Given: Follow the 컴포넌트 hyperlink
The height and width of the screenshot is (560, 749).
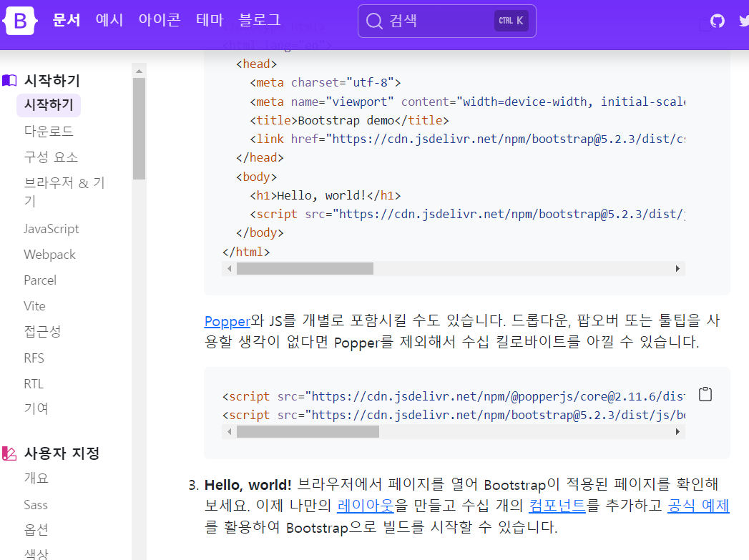Looking at the screenshot, I should coord(557,505).
